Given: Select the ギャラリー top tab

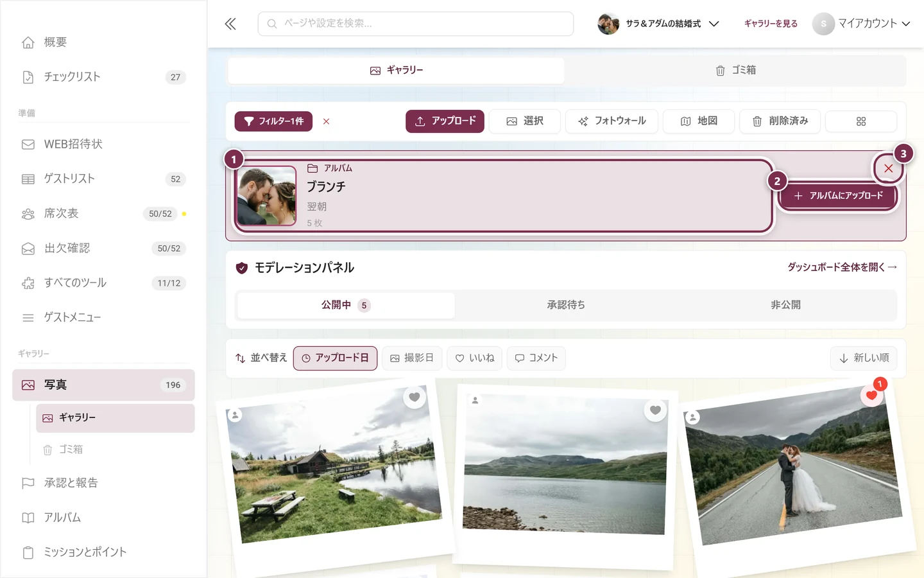Looking at the screenshot, I should (x=396, y=71).
